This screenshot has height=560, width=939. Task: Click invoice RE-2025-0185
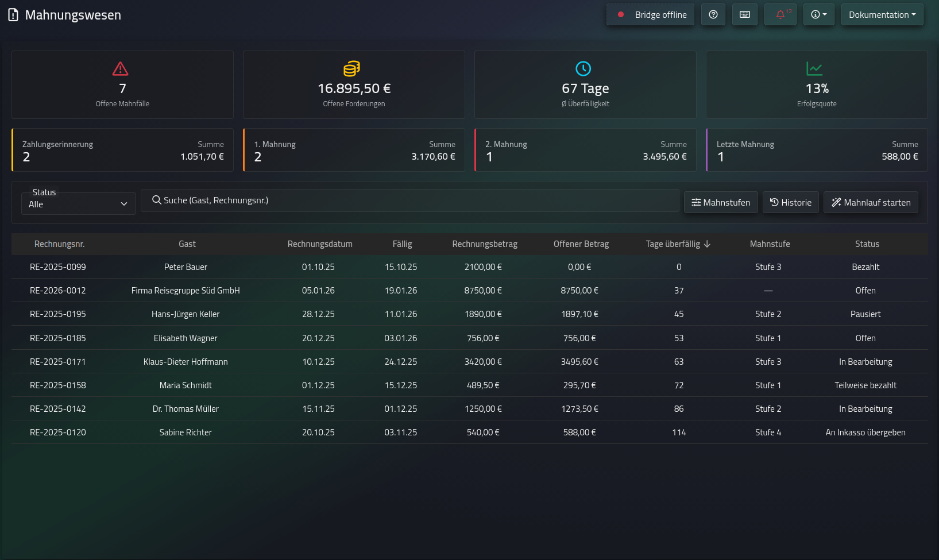pos(58,338)
